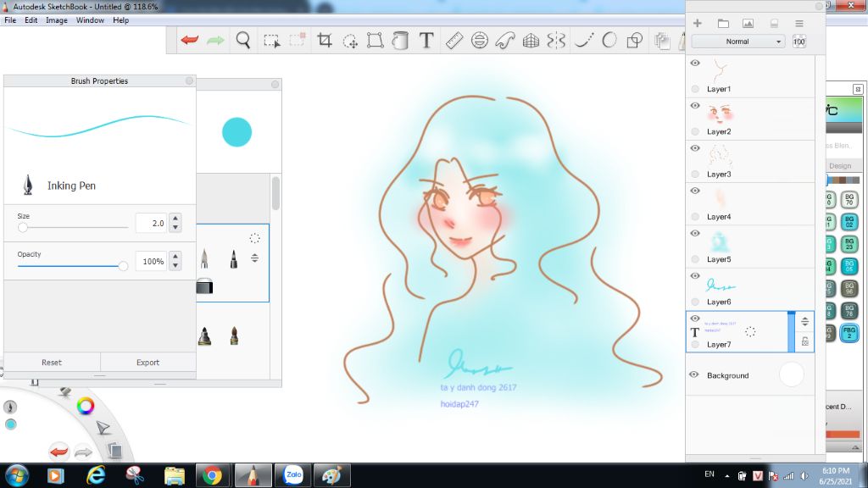868x488 pixels.
Task: Add an image layer
Action: 748,23
